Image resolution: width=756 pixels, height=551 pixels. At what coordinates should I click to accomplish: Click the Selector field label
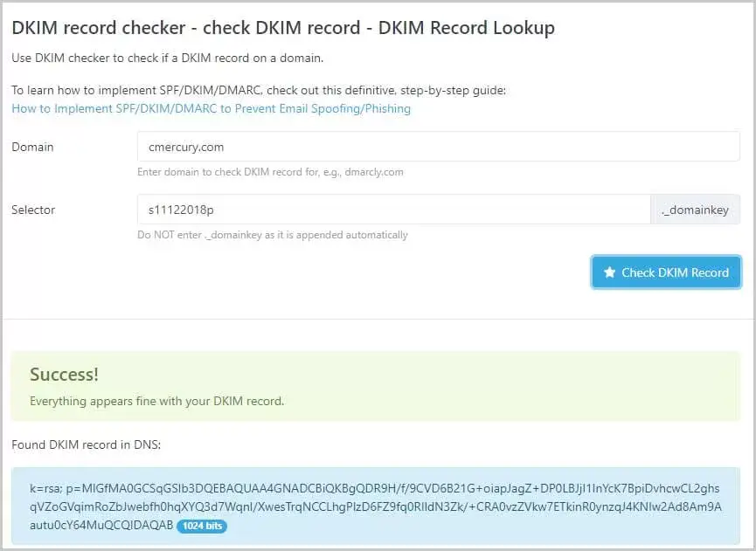(33, 210)
